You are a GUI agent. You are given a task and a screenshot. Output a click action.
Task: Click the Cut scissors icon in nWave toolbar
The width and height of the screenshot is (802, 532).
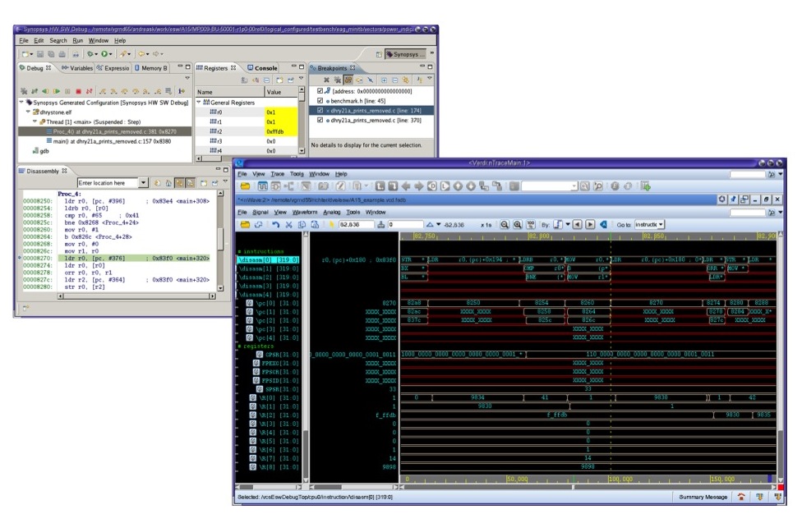(288, 224)
